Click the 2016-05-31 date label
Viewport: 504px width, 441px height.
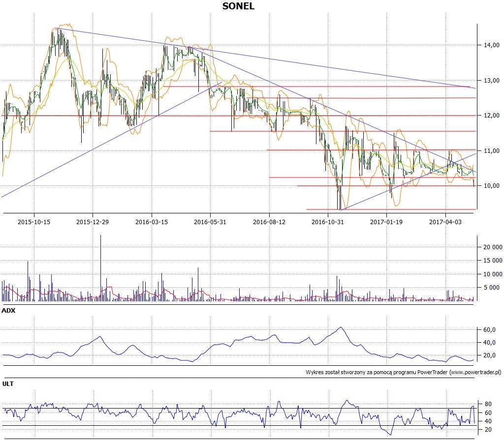[x=210, y=222]
